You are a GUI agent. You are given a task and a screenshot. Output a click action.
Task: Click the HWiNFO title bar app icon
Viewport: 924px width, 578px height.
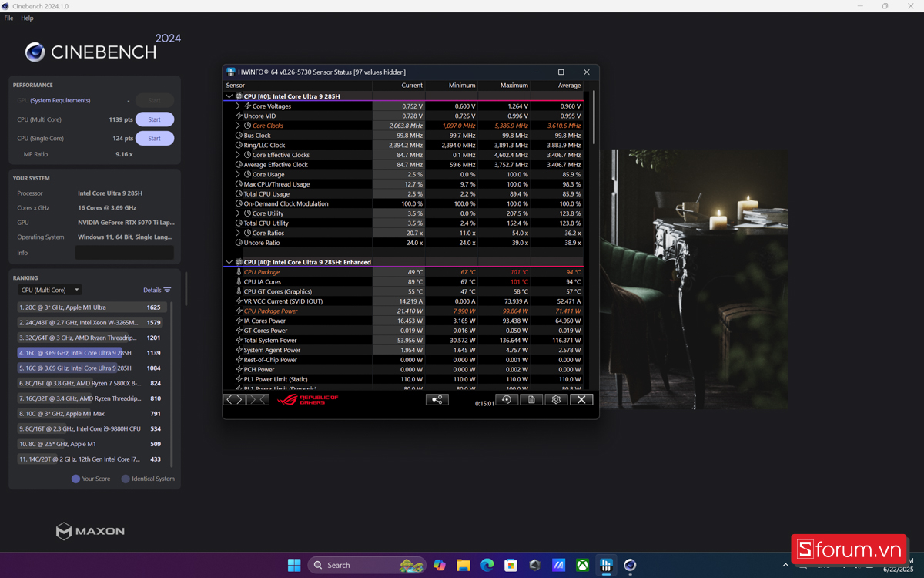tap(231, 72)
